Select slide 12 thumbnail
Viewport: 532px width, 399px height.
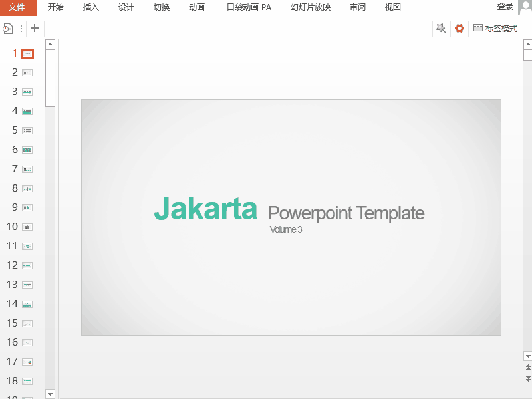pyautogui.click(x=27, y=265)
